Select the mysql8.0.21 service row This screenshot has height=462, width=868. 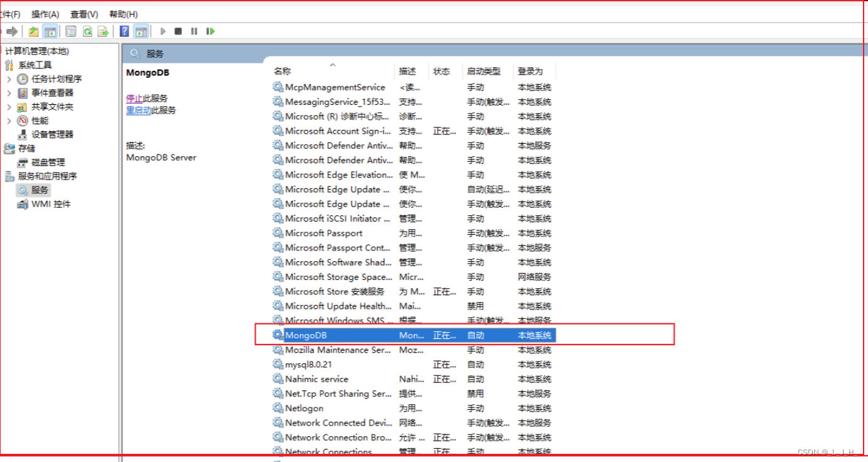[x=414, y=365]
